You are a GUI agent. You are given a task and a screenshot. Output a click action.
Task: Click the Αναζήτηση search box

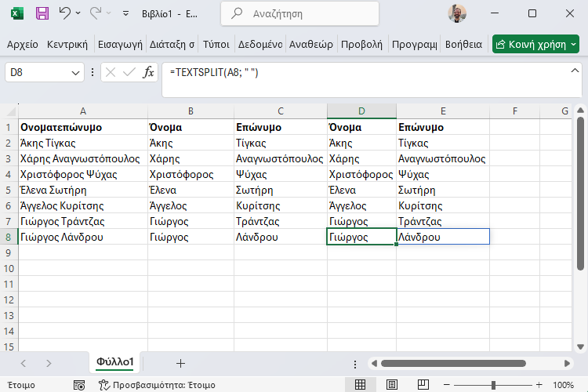[x=300, y=14]
